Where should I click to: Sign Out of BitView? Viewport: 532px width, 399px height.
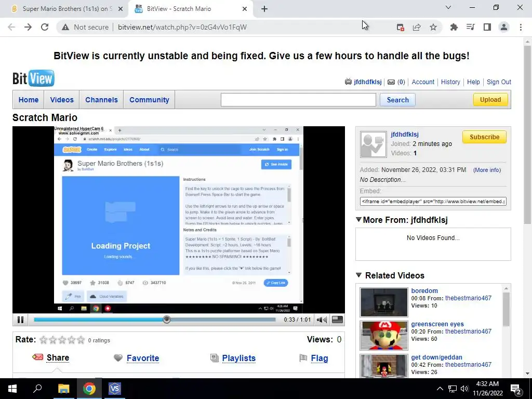tap(499, 82)
